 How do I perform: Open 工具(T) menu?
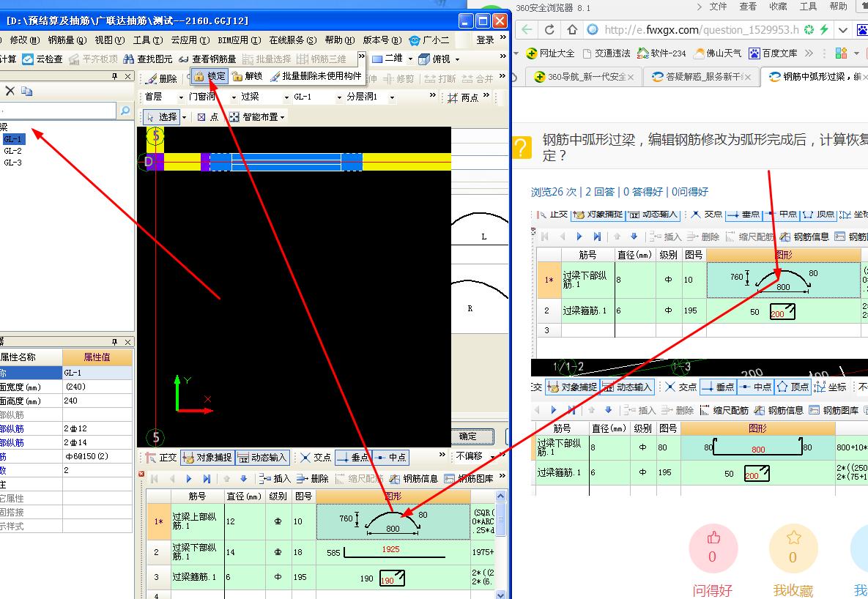147,40
